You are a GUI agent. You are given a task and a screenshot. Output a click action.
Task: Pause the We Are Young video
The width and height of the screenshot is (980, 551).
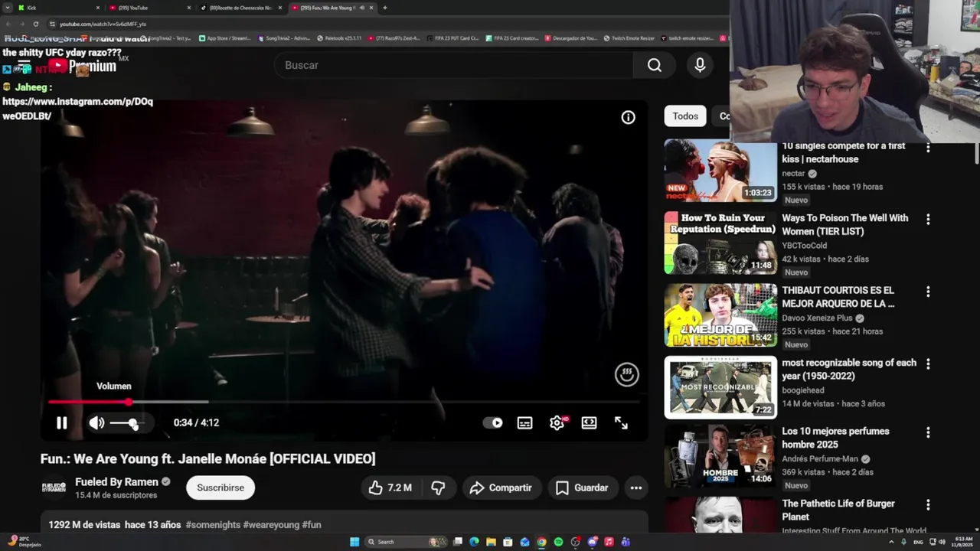point(62,422)
